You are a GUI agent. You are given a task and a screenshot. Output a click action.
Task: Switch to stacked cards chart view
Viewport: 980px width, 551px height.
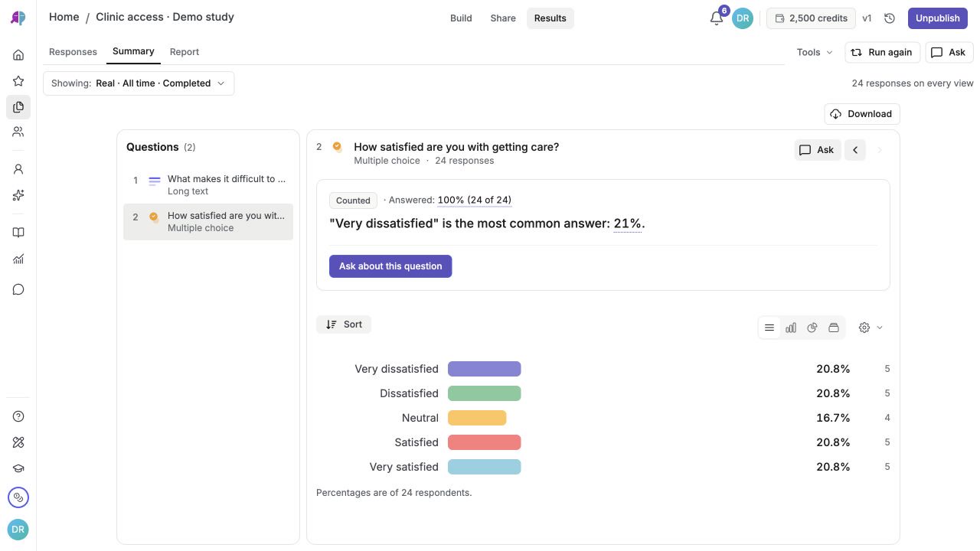pyautogui.click(x=834, y=328)
